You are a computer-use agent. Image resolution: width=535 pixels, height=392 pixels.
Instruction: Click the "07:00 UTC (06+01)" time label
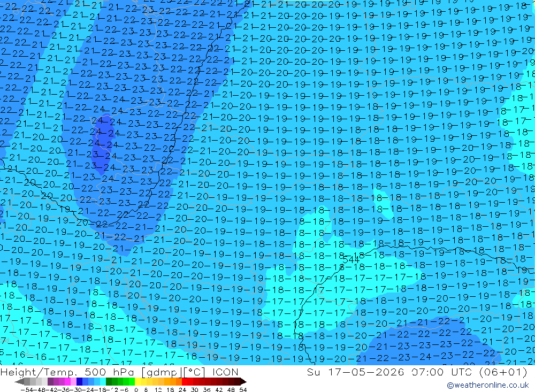click(x=469, y=372)
